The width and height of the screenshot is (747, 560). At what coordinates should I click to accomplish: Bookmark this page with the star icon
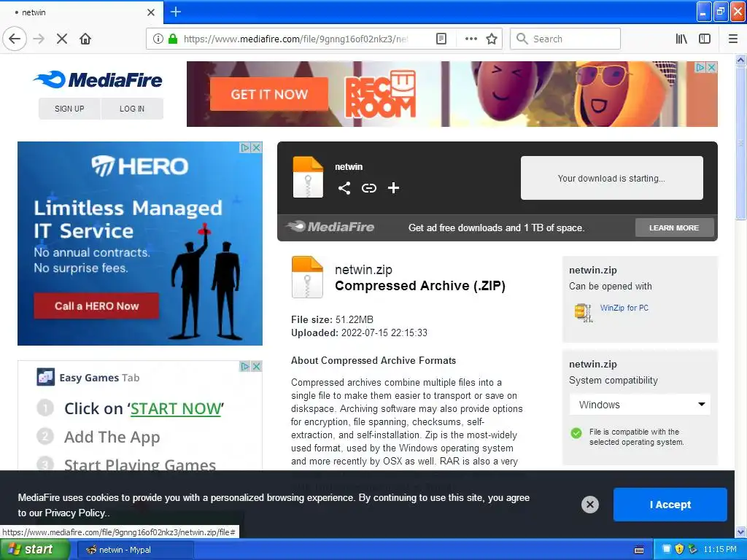point(492,39)
